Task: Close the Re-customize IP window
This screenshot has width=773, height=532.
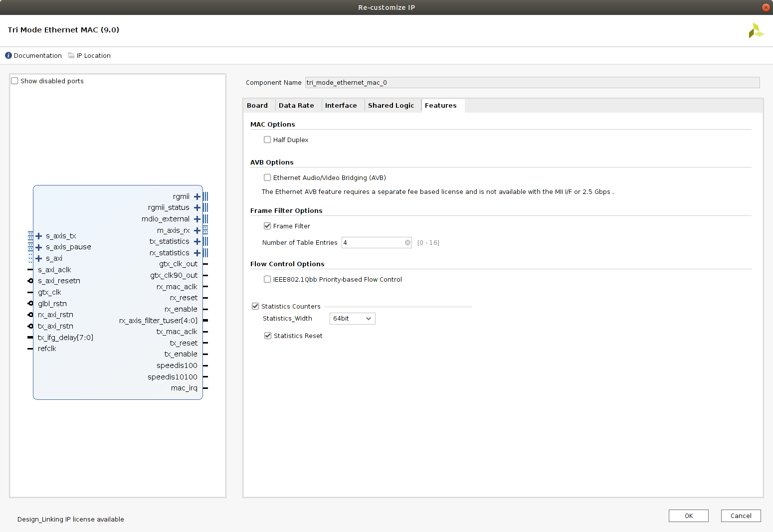Action: [x=766, y=7]
